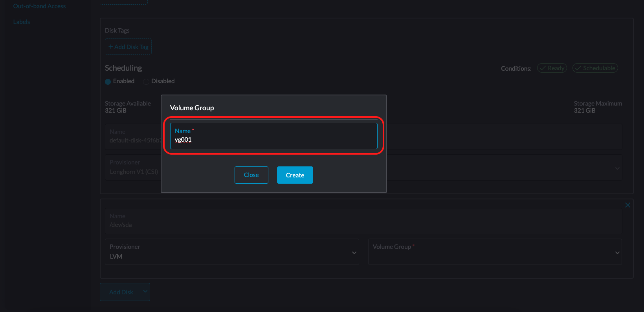Open the LVM Provisioner dropdown
The image size is (644, 312).
[232, 252]
